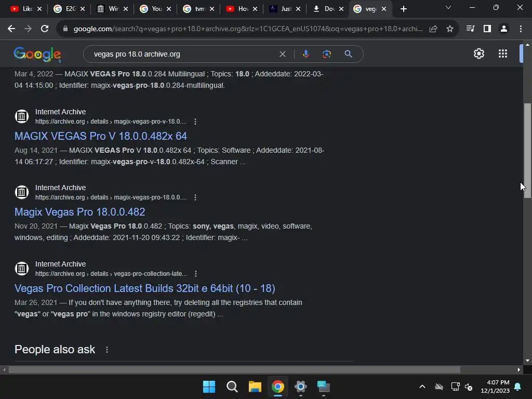Open more options for MAGIX VEGAS Pro V 18.0.0.482x 64 result
Image resolution: width=532 pixels, height=399 pixels.
coord(195,122)
